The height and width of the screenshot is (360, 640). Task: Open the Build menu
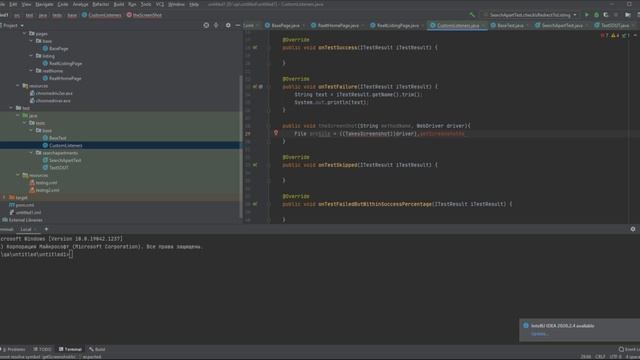118,4
